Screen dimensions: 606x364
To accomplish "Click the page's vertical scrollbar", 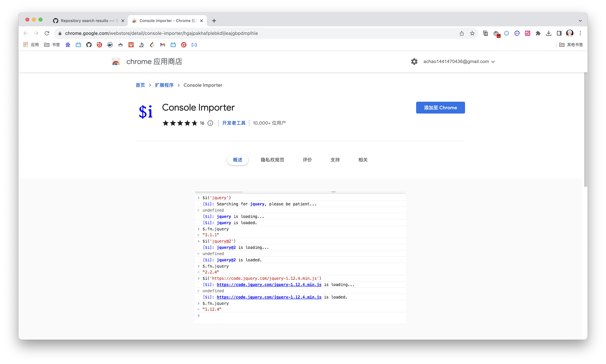I will point(586,130).
